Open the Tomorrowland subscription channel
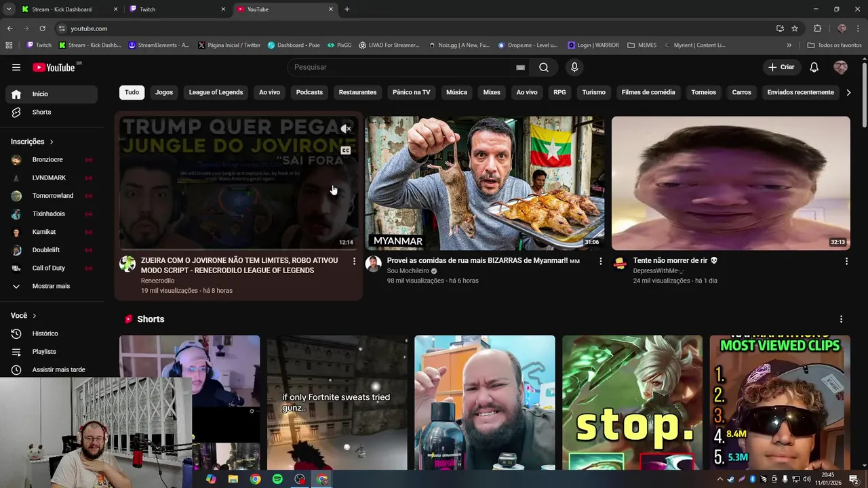The height and width of the screenshot is (488, 868). [x=52, y=196]
